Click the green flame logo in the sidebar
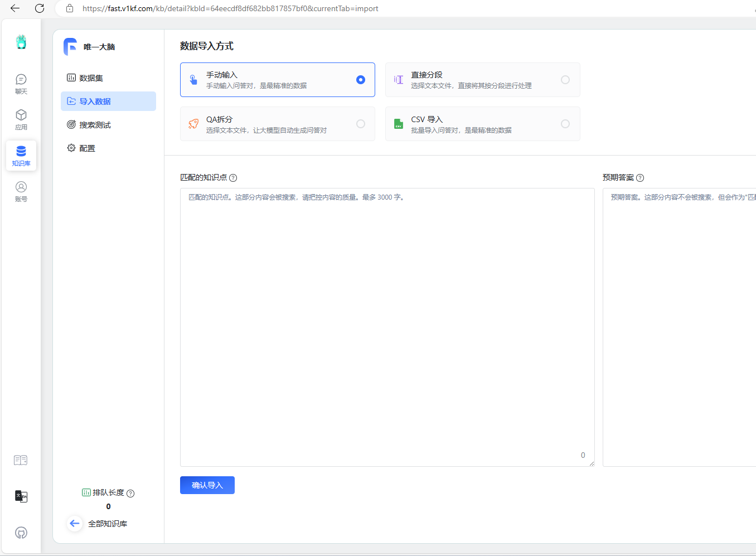 [x=21, y=42]
